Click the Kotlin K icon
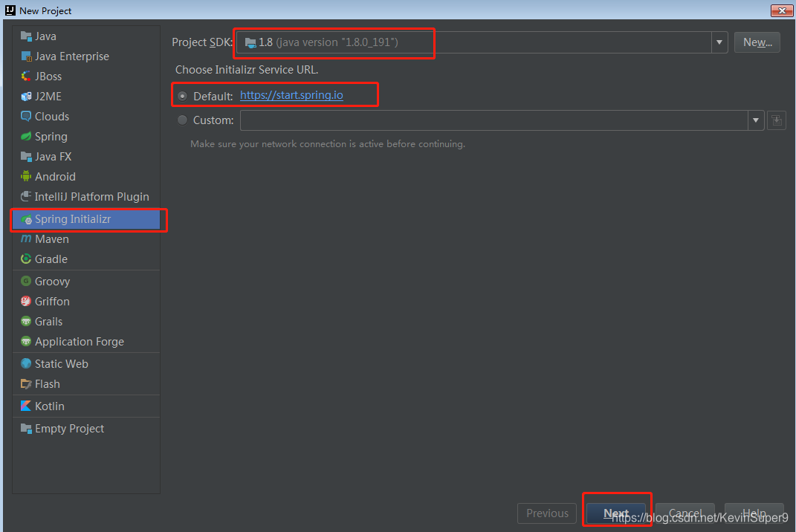Image resolution: width=796 pixels, height=532 pixels. [26, 406]
